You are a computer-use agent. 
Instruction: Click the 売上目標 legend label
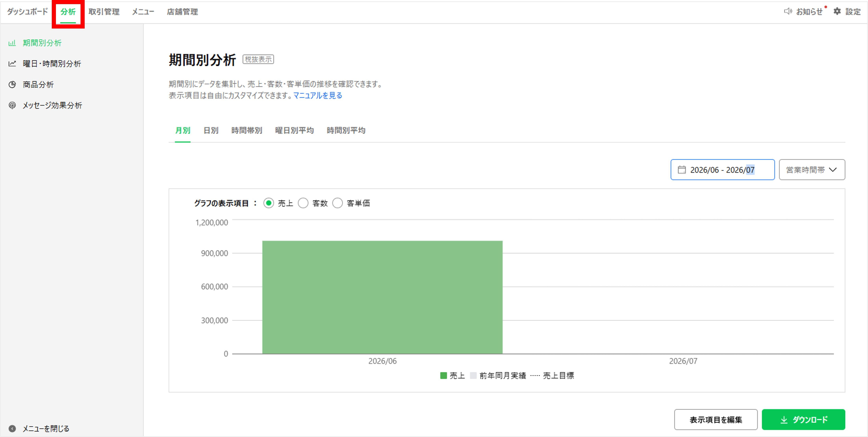558,376
